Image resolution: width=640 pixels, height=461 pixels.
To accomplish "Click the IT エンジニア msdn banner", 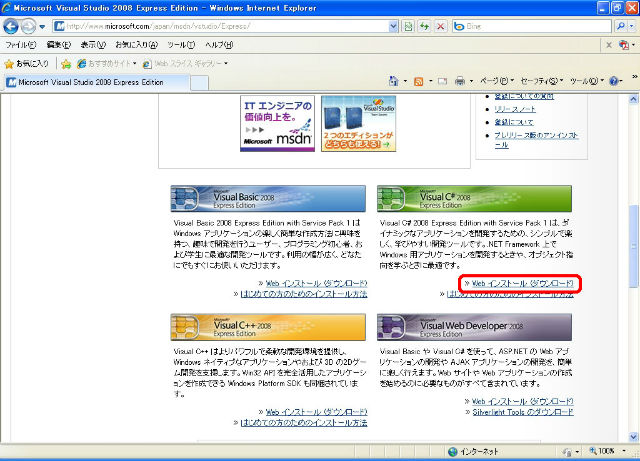I will tap(277, 124).
